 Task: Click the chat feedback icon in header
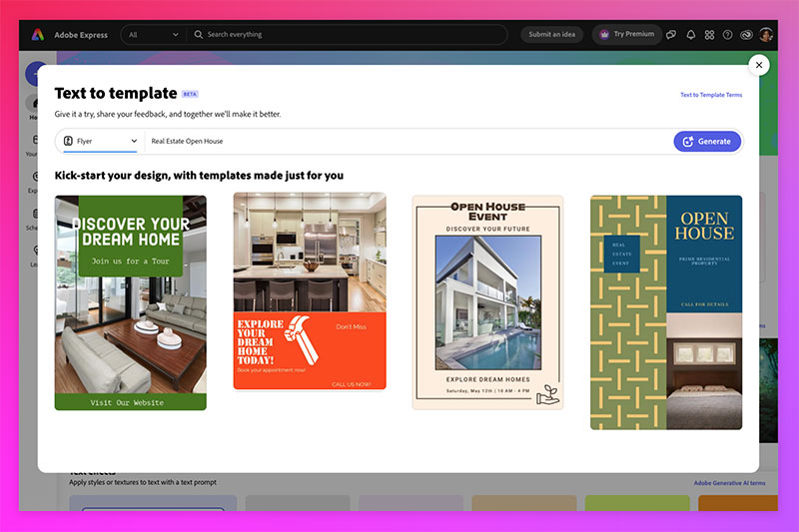point(671,34)
